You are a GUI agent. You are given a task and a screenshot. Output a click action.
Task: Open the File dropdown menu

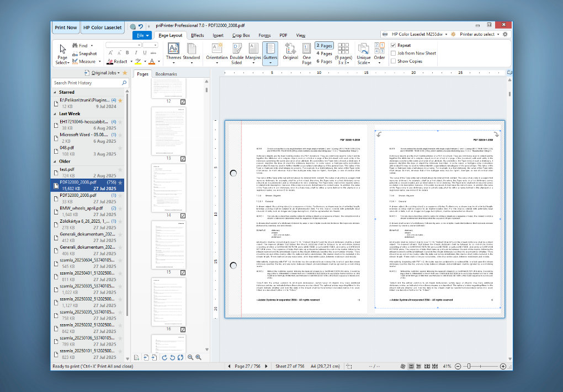coord(142,35)
